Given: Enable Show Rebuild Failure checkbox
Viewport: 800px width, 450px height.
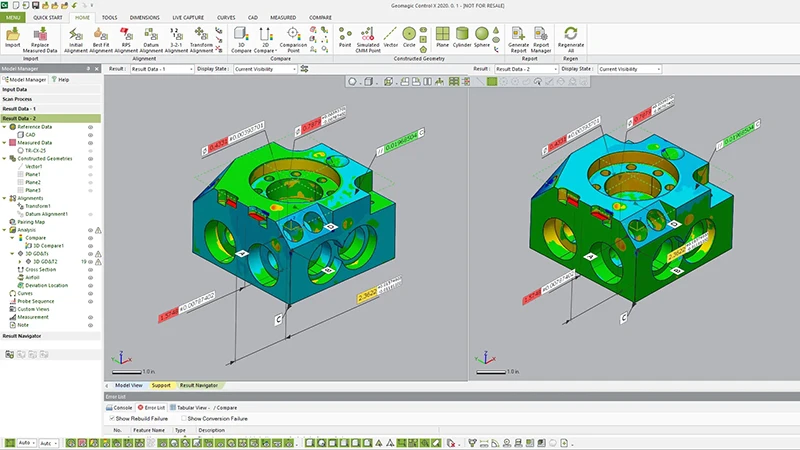Looking at the screenshot, I should pos(111,418).
